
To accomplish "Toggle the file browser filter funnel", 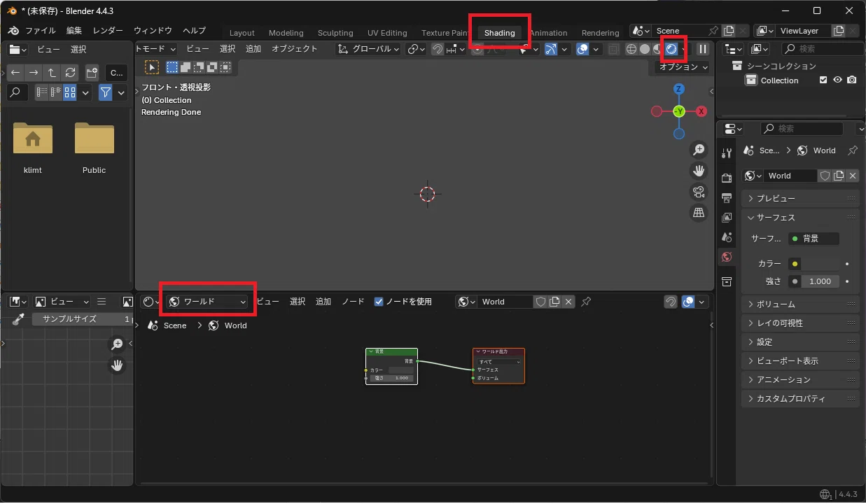I will tap(106, 92).
